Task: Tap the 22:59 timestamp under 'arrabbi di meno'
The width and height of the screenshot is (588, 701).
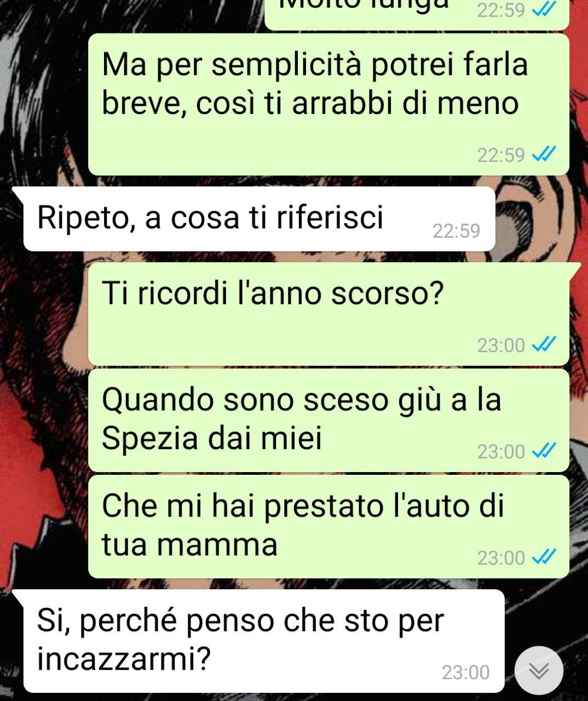Action: pos(501,155)
